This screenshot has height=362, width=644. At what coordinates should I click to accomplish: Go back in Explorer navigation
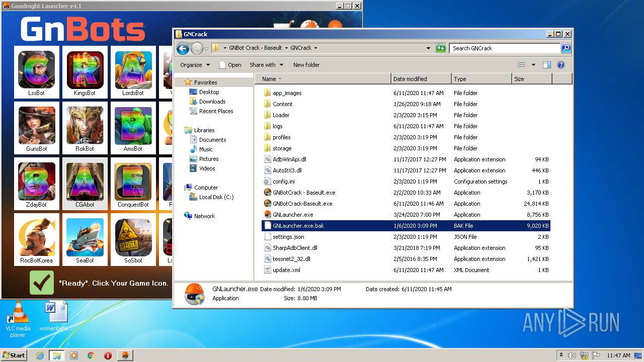(x=183, y=48)
